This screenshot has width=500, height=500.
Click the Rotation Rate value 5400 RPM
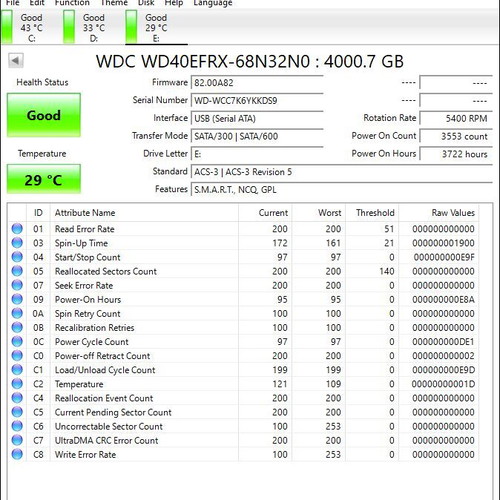456,118
